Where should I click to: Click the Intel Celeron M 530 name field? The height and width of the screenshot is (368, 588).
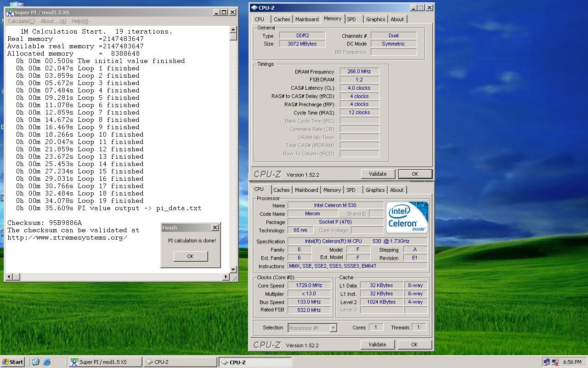click(335, 205)
